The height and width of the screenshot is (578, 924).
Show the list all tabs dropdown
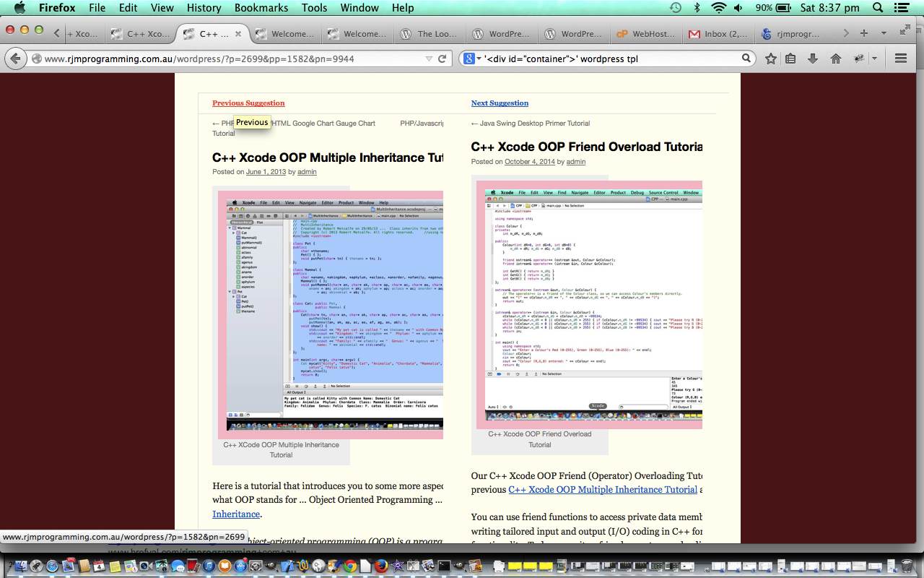[884, 33]
